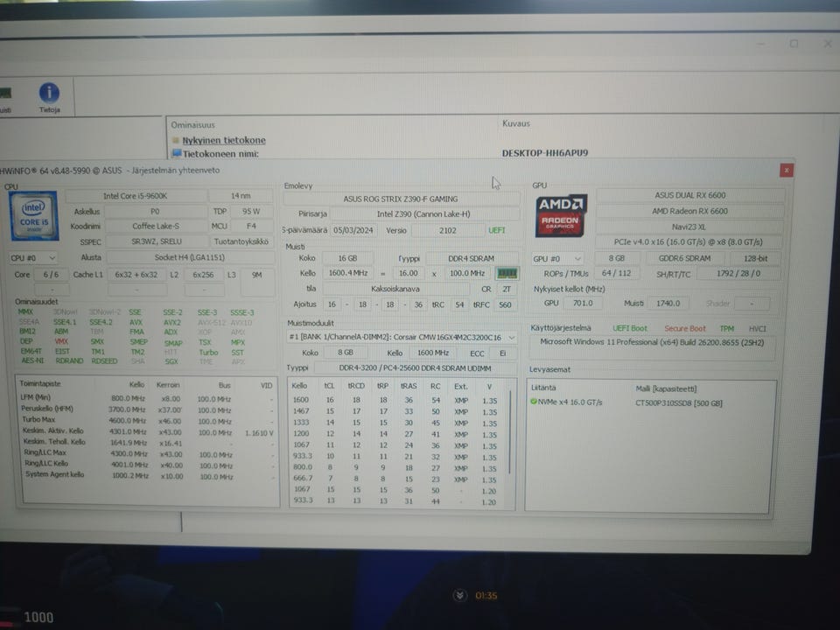This screenshot has height=630, width=840.
Task: Click the Secure Boot status label
Action: tap(684, 328)
